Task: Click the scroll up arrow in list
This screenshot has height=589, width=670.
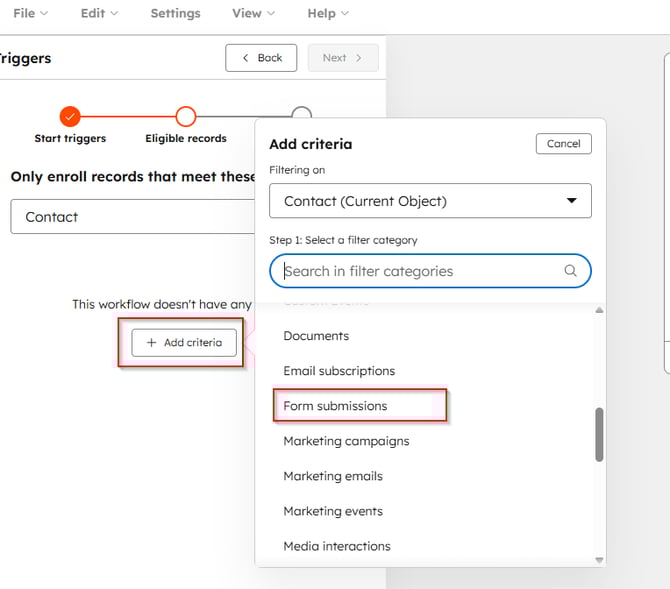Action: (599, 310)
